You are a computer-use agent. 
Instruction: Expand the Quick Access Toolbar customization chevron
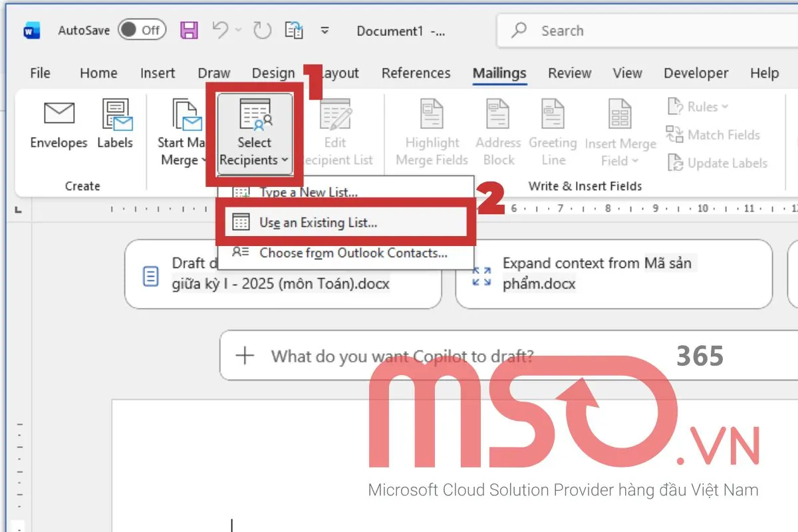325,30
